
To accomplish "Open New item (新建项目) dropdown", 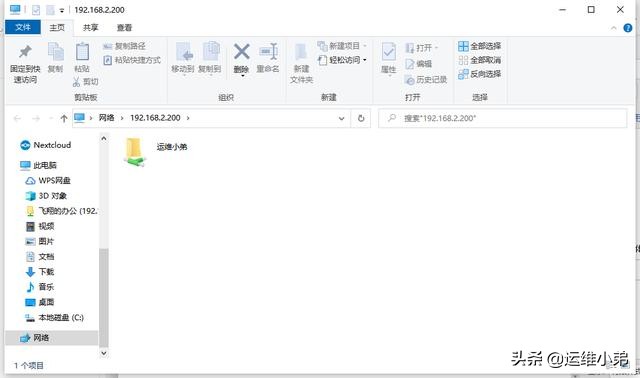I will pos(342,46).
